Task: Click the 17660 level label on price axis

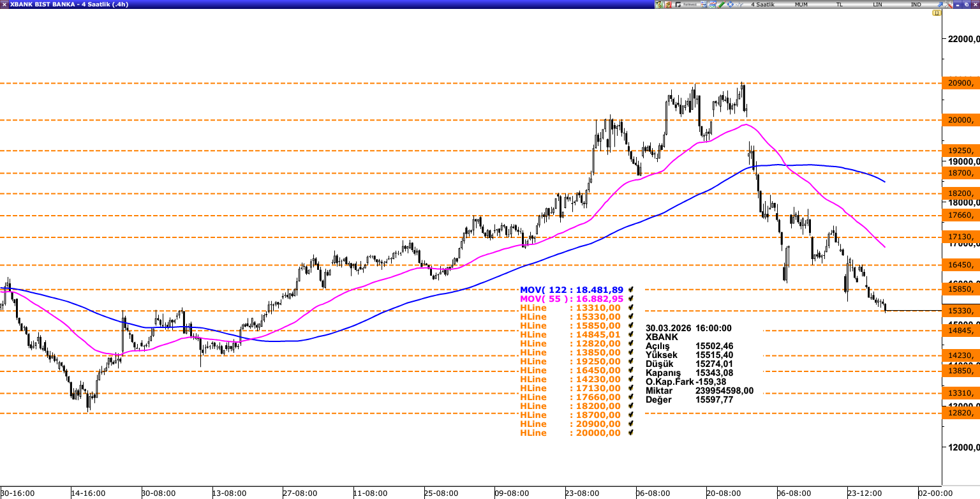Action: pyautogui.click(x=961, y=215)
